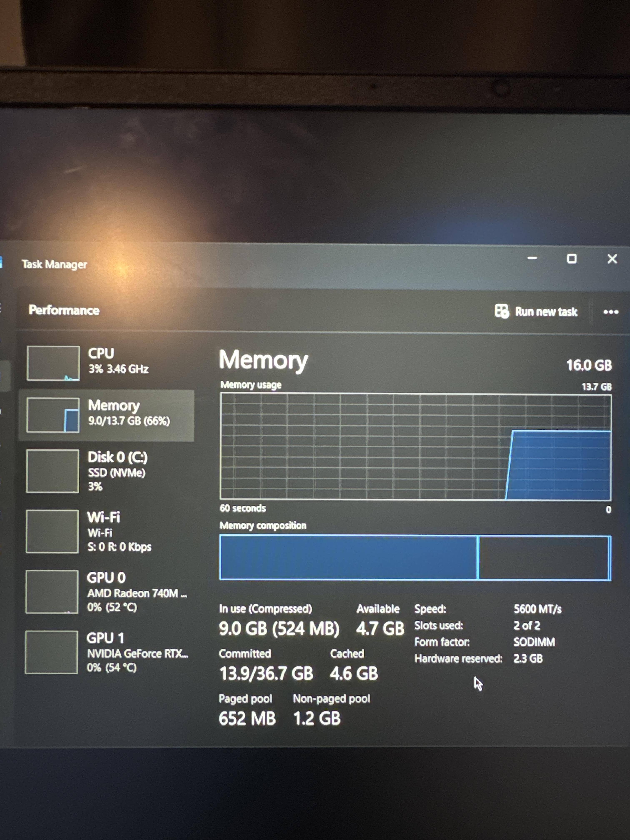Minimize the Task Manager window

point(532,258)
